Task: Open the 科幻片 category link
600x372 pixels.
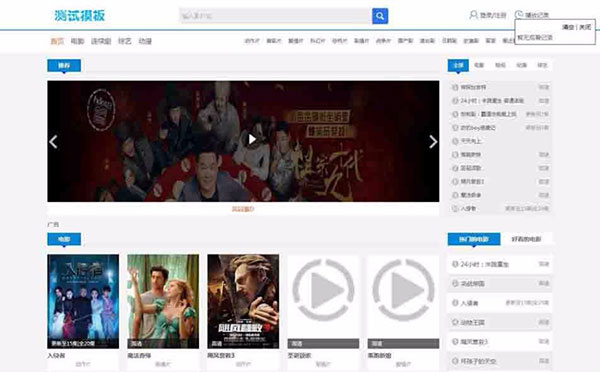Action: tap(318, 41)
